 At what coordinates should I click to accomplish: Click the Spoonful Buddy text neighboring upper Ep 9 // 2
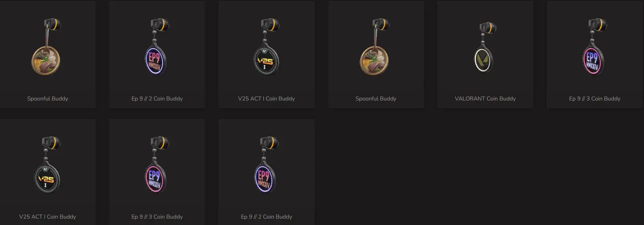[48, 98]
